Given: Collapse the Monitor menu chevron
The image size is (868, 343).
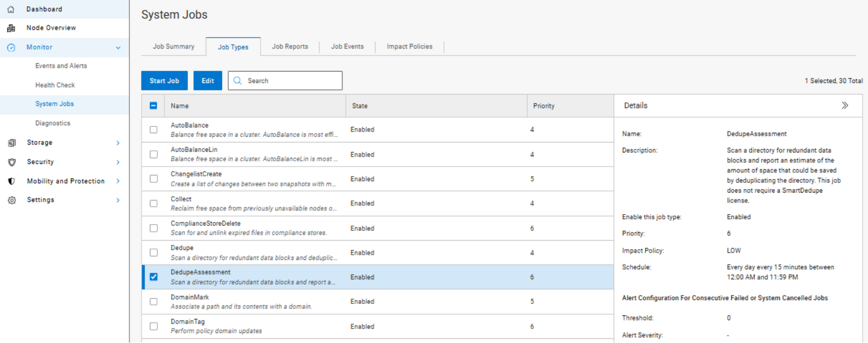Looking at the screenshot, I should [x=118, y=48].
